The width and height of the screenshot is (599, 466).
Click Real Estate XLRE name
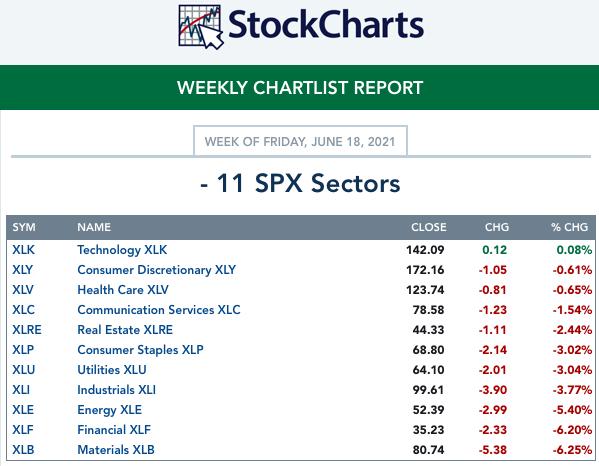125,330
